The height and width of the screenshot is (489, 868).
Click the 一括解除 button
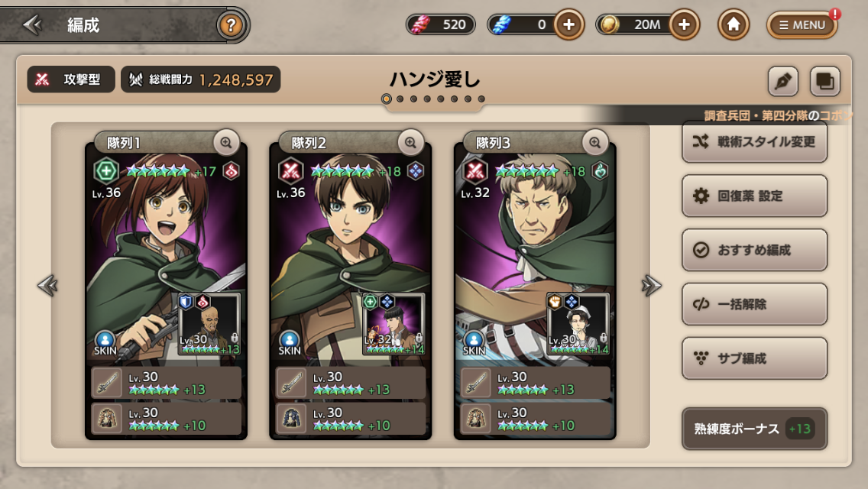point(754,304)
